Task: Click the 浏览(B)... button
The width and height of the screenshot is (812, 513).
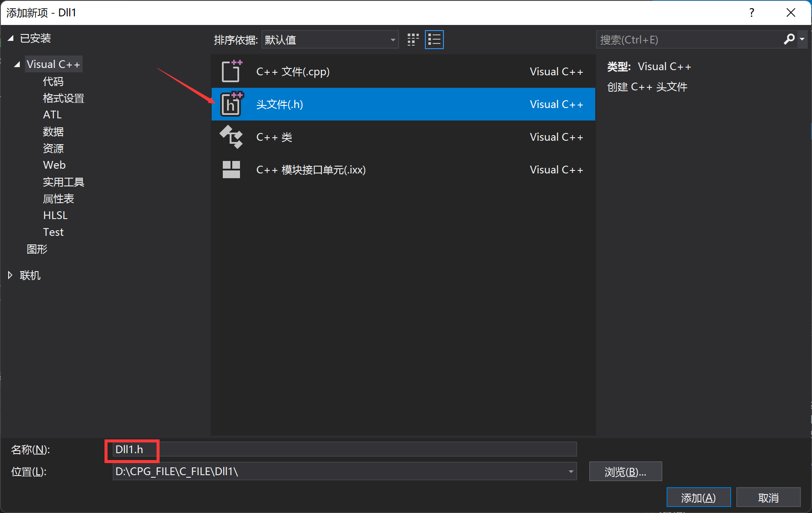Action: [625, 472]
